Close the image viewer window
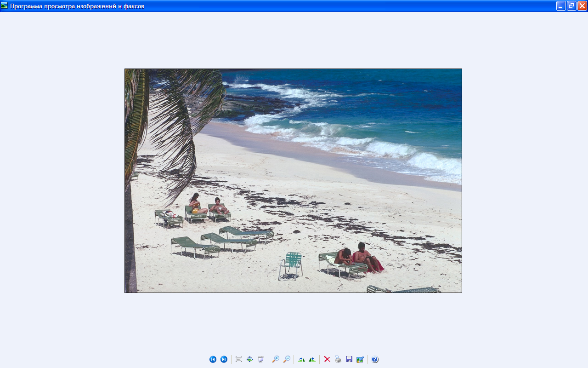Viewport: 588px width, 368px height. tap(582, 6)
